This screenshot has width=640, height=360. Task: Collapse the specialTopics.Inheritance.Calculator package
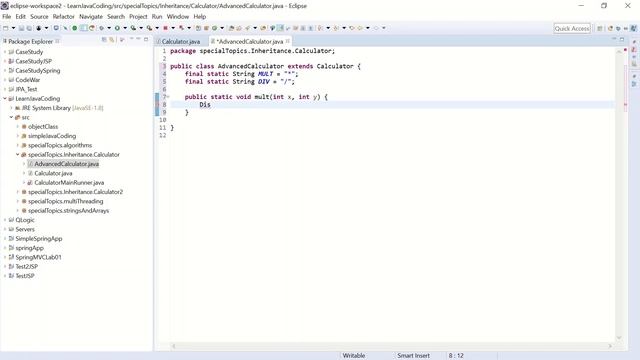[18, 155]
